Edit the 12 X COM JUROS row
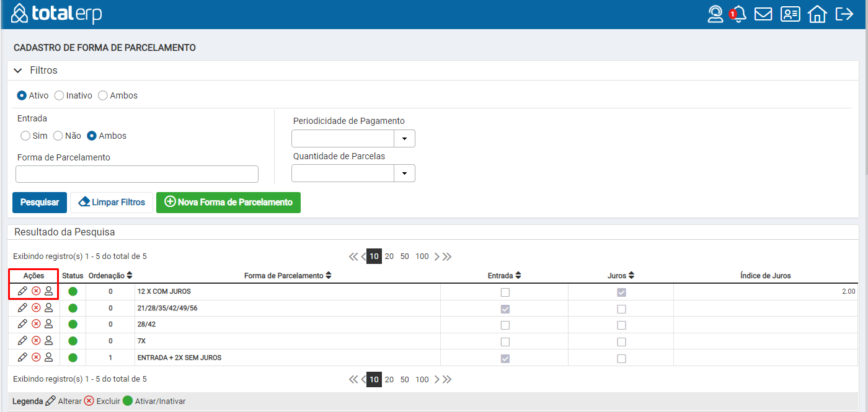The height and width of the screenshot is (412, 868). click(x=22, y=291)
